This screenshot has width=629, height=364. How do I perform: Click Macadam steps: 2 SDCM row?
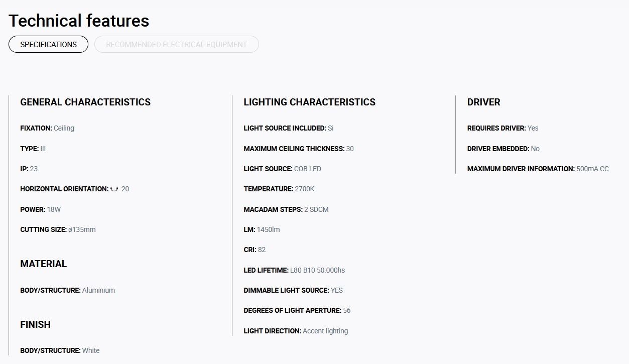[x=286, y=209]
